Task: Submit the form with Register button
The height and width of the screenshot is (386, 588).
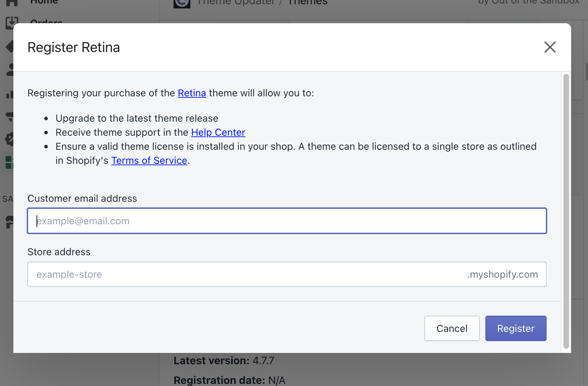Action: [516, 328]
